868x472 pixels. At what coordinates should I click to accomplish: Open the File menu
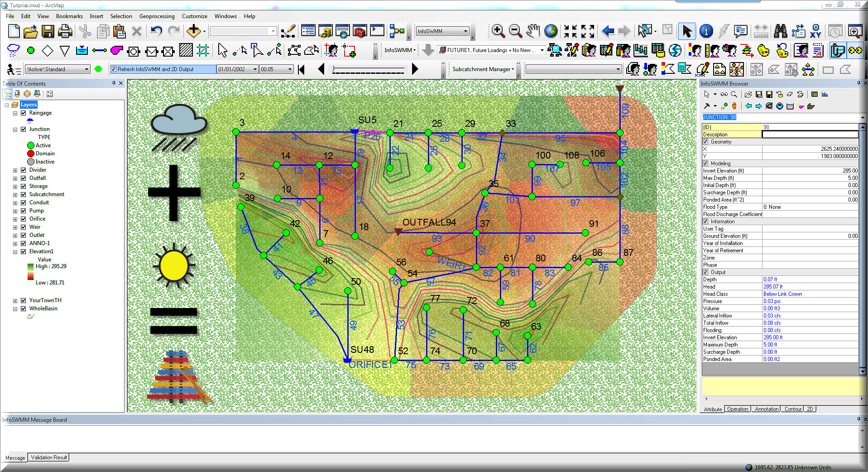coord(10,16)
